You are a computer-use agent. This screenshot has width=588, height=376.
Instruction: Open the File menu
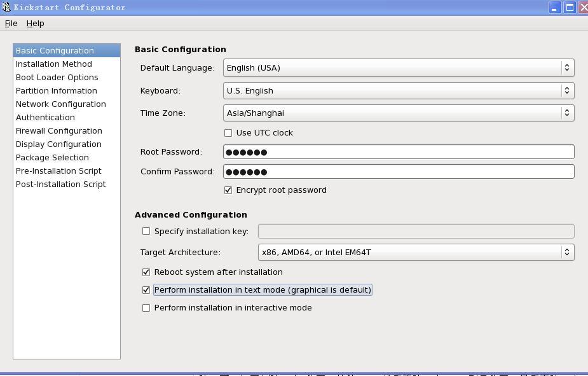coord(11,24)
